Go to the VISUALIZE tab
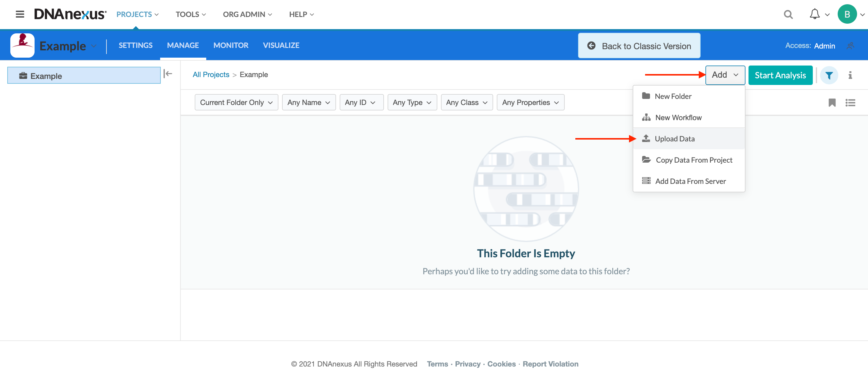This screenshot has height=375, width=868. tap(281, 45)
